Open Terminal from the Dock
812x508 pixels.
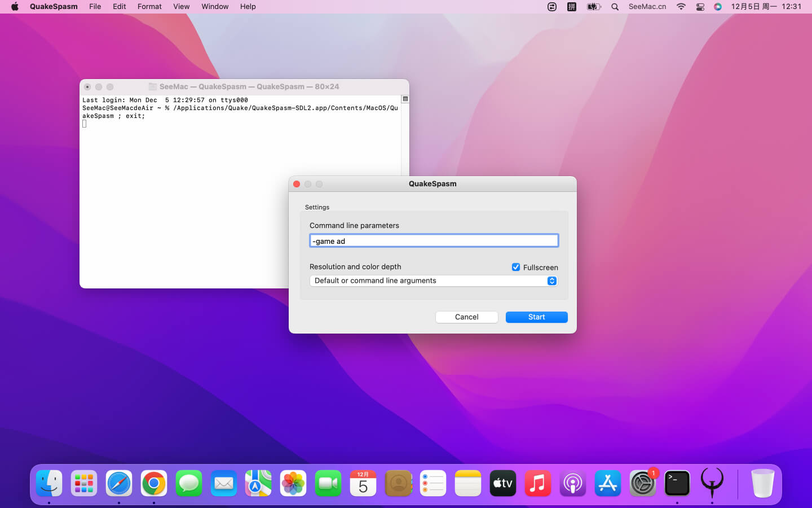point(677,483)
